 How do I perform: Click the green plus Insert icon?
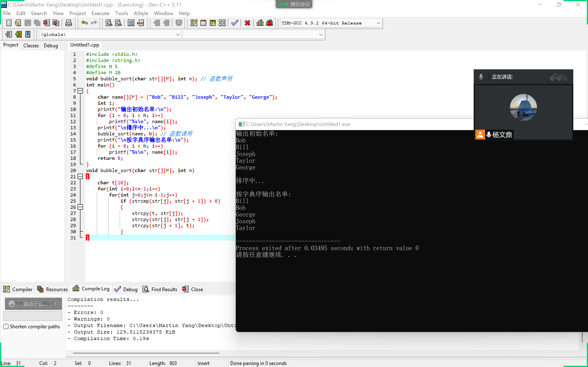18,34
